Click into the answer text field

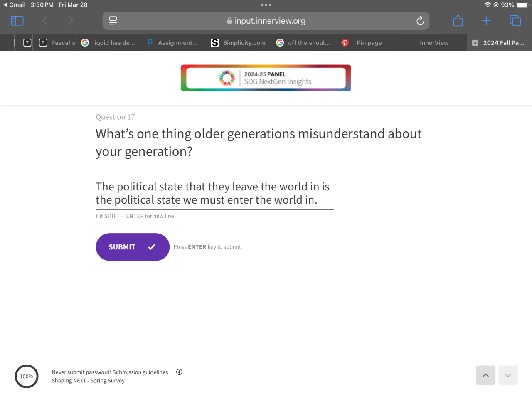(x=214, y=194)
